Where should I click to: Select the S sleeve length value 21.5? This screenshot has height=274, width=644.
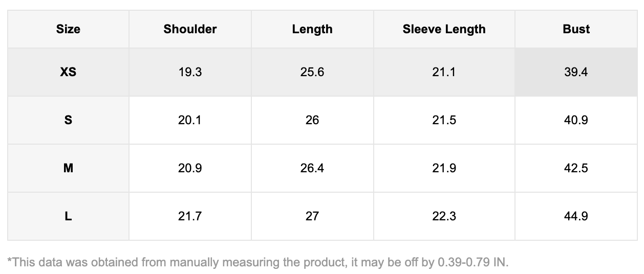point(444,120)
